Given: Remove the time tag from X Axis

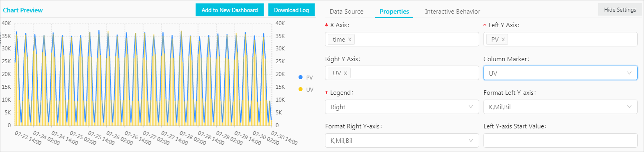Looking at the screenshot, I should (x=350, y=40).
